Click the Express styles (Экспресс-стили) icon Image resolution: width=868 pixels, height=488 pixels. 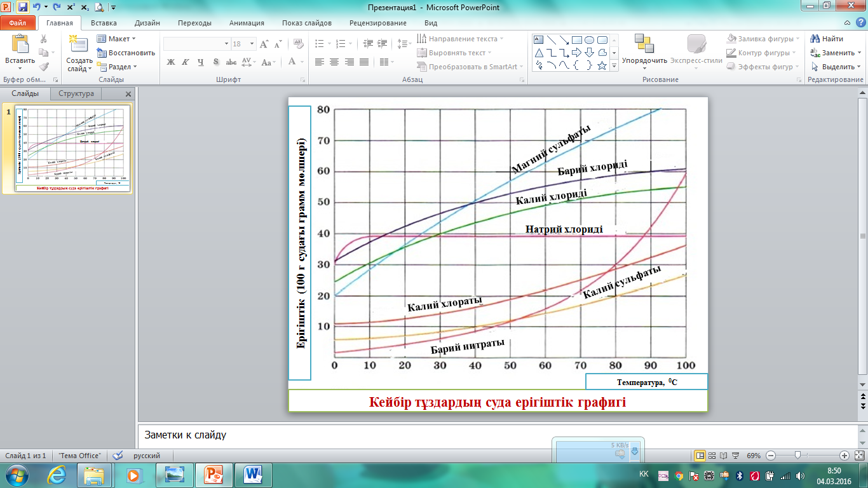click(x=696, y=44)
